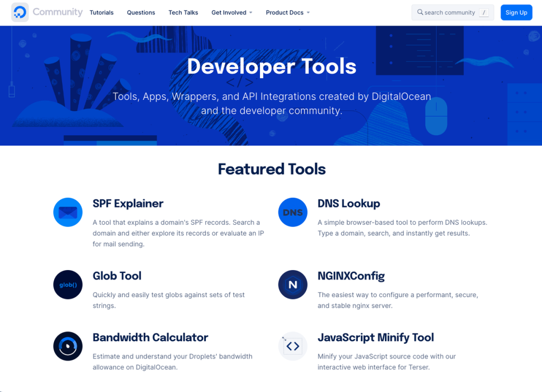The width and height of the screenshot is (542, 392).
Task: Click the glob() tool icon
Action: pos(68,285)
